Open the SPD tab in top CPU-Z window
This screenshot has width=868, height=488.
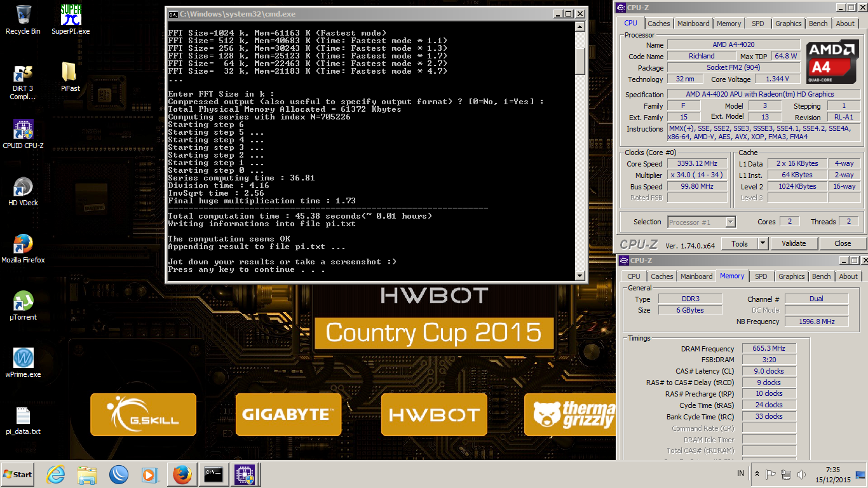tap(758, 24)
